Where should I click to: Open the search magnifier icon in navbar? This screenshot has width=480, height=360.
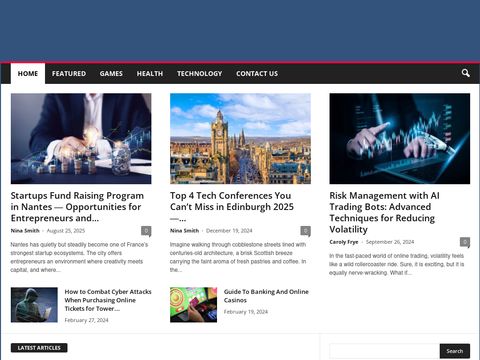click(466, 73)
